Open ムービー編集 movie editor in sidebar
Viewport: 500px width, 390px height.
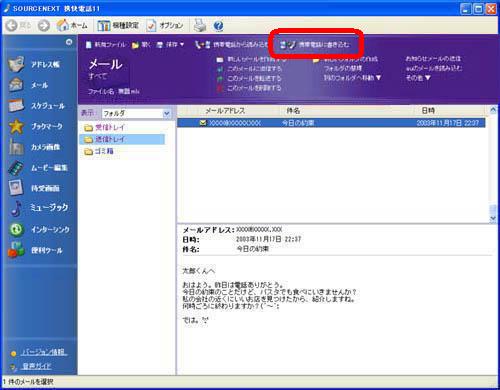38,168
